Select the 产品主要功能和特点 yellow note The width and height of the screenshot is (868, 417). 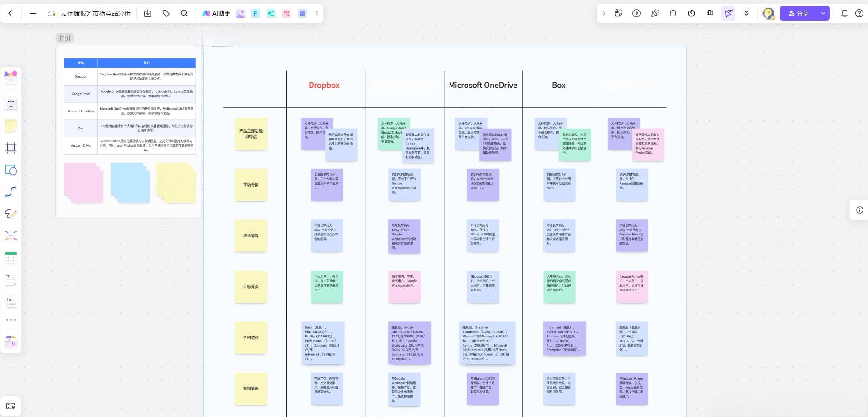(251, 134)
